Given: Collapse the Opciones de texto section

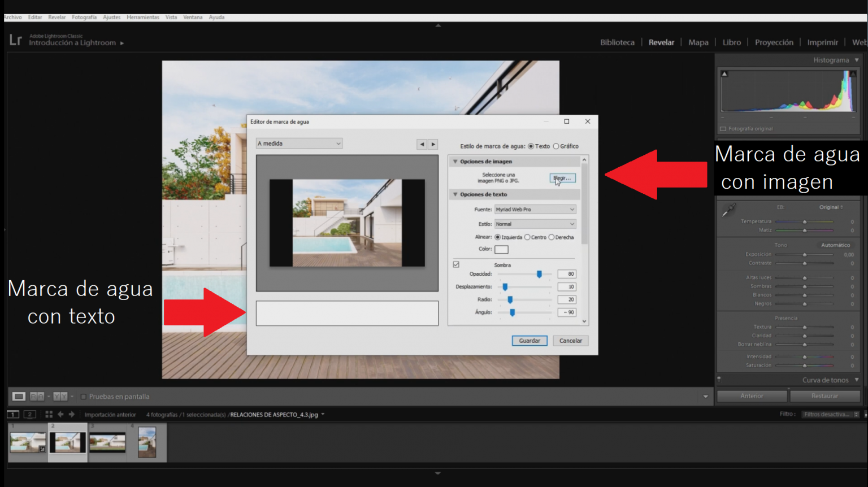Looking at the screenshot, I should [x=455, y=194].
